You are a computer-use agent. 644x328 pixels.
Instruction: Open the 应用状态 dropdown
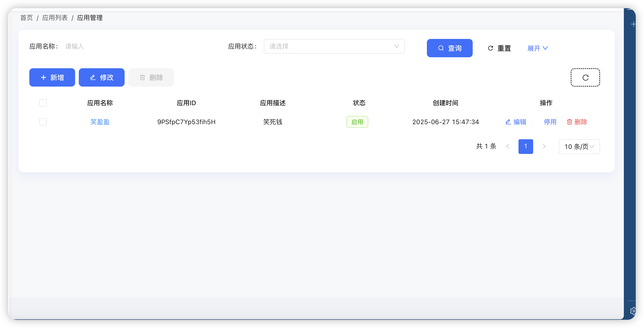[x=334, y=46]
